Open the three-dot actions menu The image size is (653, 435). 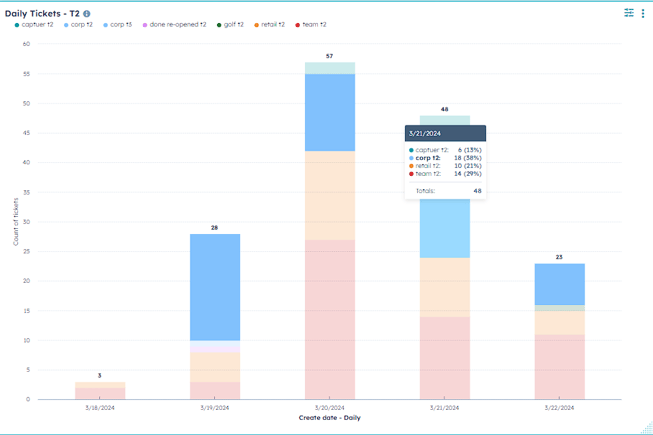[643, 13]
